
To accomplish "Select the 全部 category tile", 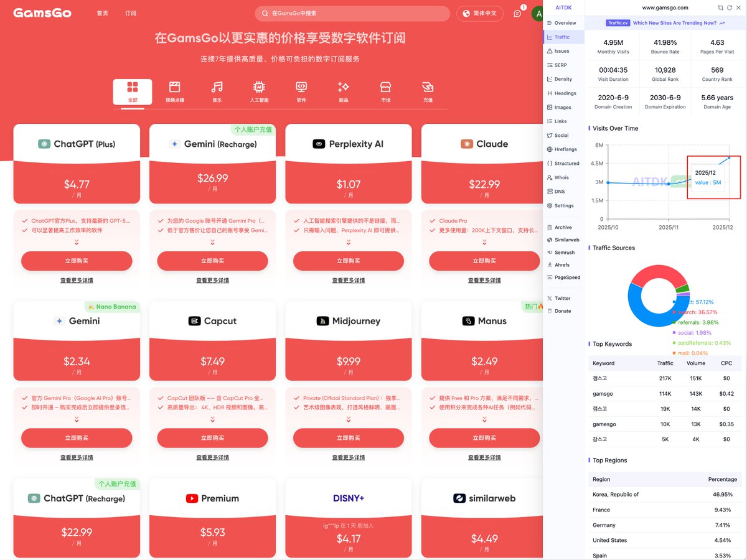I will (133, 91).
